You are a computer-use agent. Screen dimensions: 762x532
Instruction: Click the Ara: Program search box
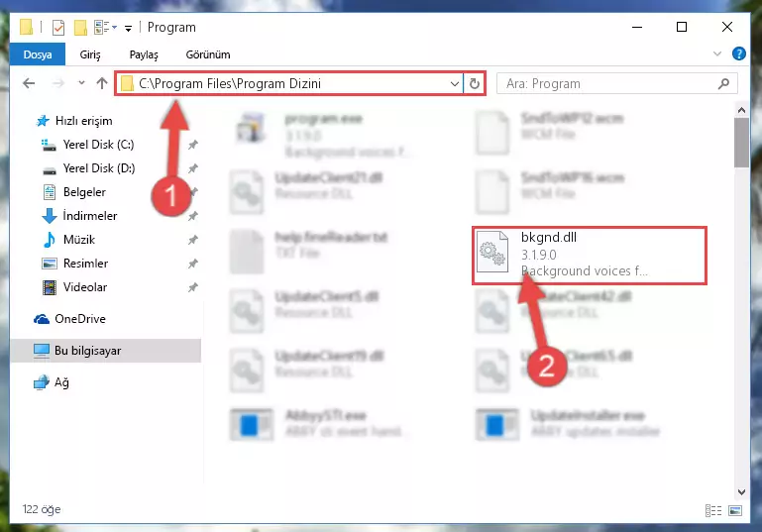(x=616, y=83)
